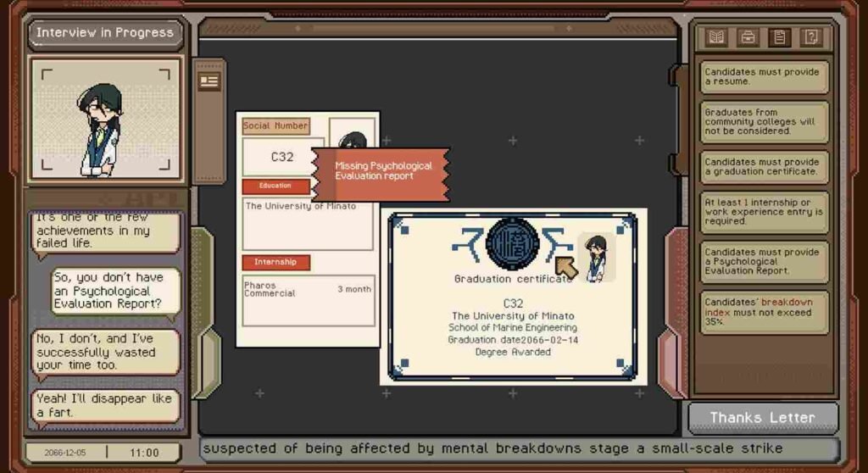This screenshot has width=868, height=473.
Task: Click the 3 month internship duration
Action: (354, 289)
